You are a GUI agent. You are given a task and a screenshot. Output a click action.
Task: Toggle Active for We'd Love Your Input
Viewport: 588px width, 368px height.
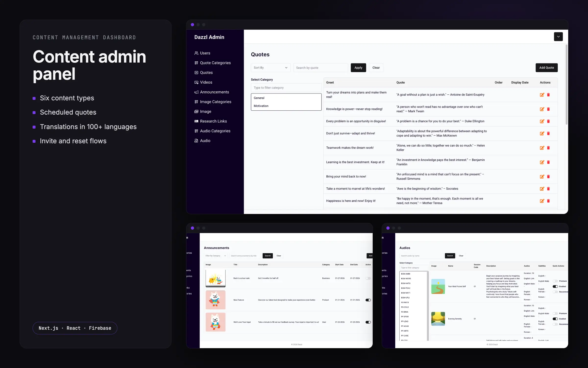click(x=368, y=322)
